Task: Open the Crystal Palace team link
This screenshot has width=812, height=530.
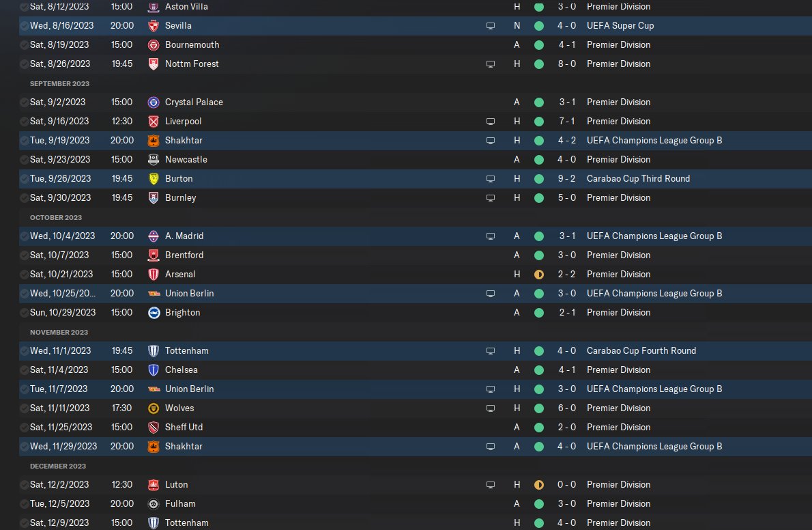Action: (194, 102)
